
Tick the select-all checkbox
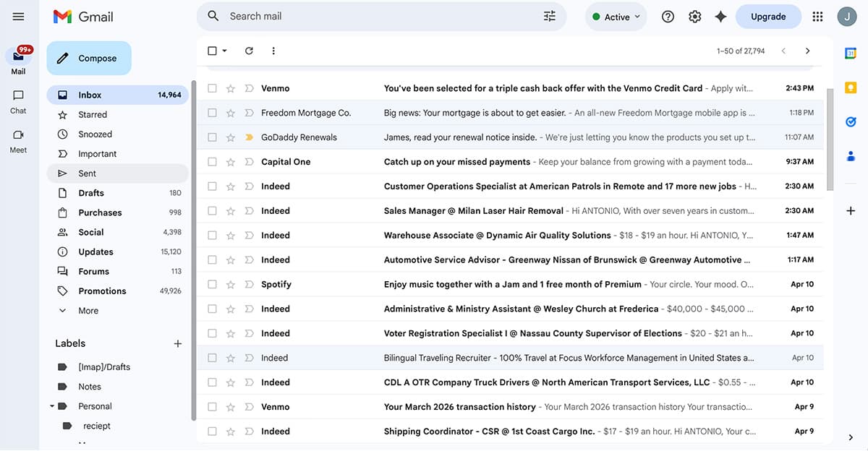tap(212, 51)
